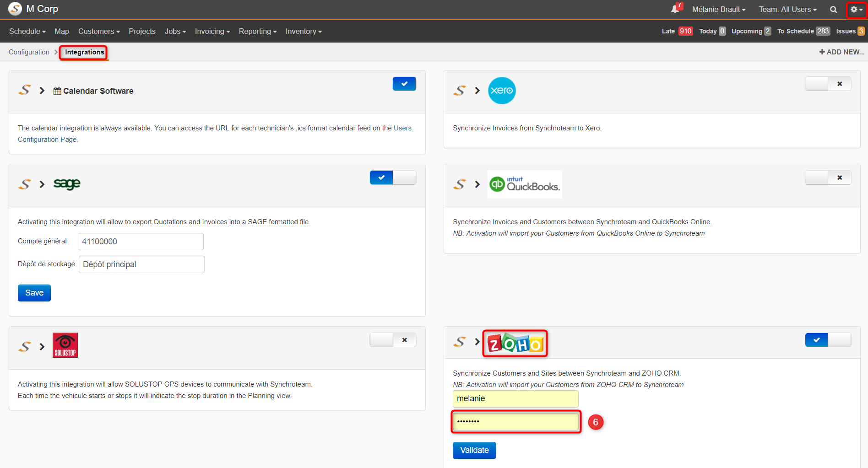The width and height of the screenshot is (868, 468).
Task: Save the Sage settings
Action: (x=34, y=293)
